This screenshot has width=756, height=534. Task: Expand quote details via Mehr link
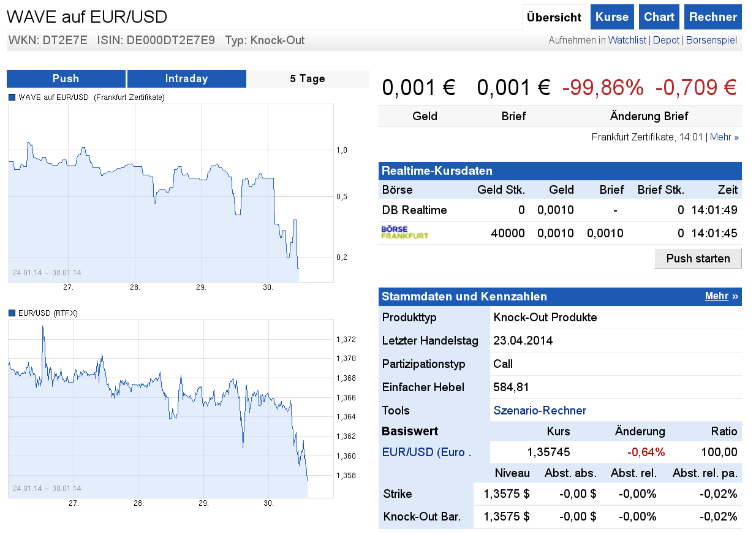(720, 137)
